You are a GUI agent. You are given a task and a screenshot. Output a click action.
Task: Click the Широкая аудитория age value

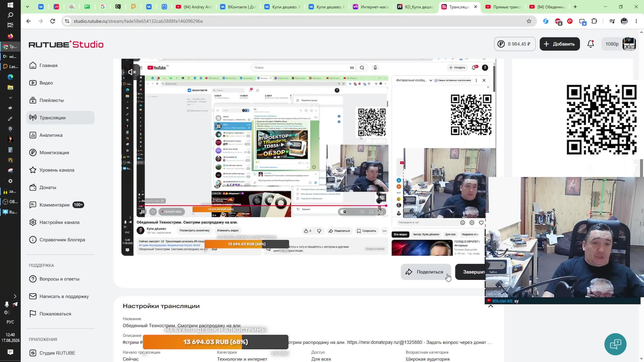427,359
